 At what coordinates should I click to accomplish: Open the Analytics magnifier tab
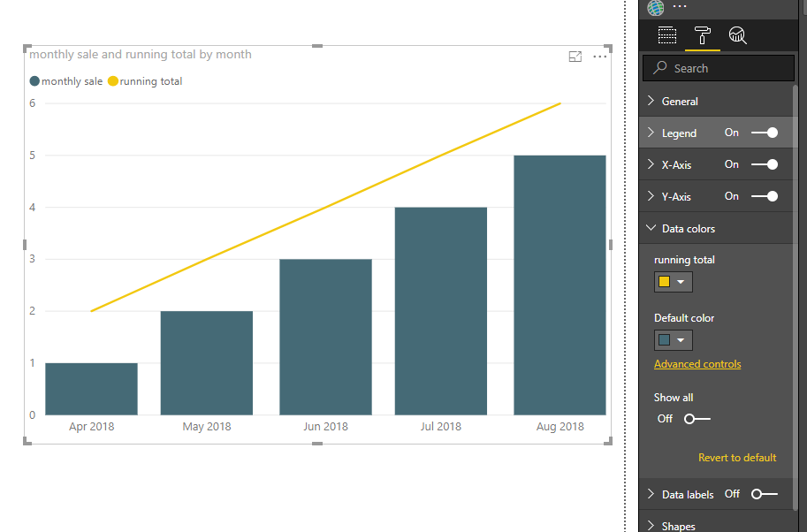coord(737,35)
